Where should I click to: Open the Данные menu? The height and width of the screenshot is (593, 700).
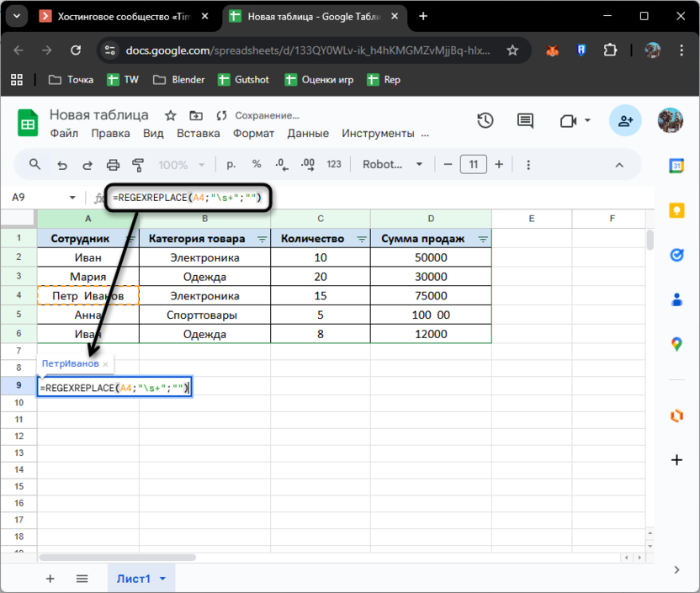[308, 133]
